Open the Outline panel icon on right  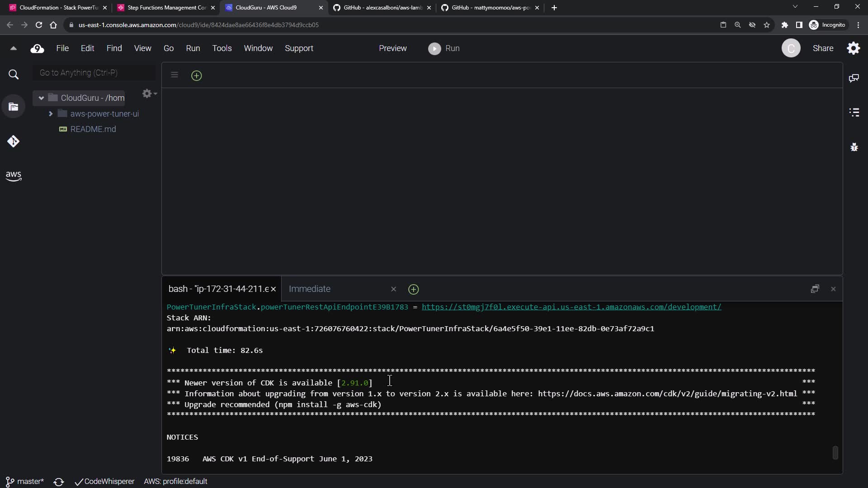pyautogui.click(x=854, y=113)
